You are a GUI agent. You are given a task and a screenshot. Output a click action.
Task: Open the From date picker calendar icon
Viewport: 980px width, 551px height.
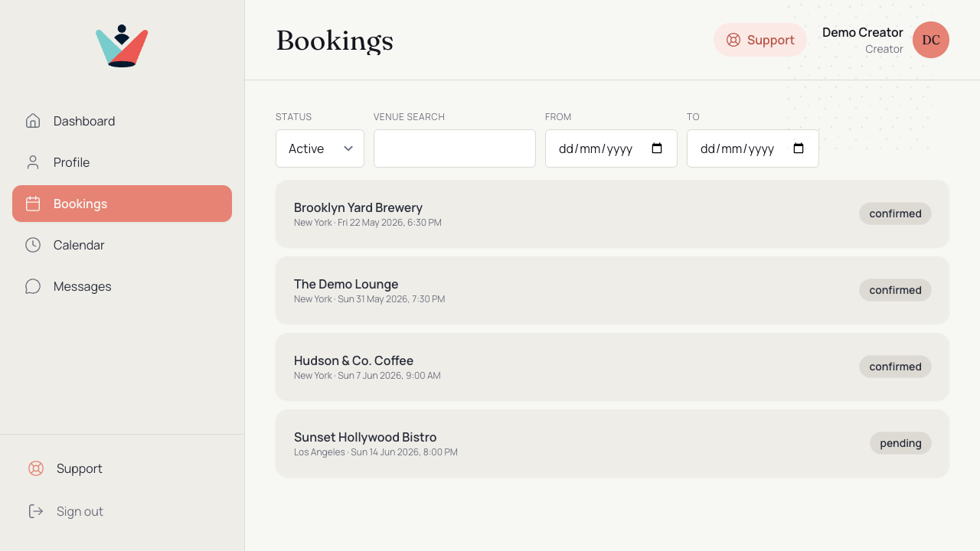coord(657,148)
